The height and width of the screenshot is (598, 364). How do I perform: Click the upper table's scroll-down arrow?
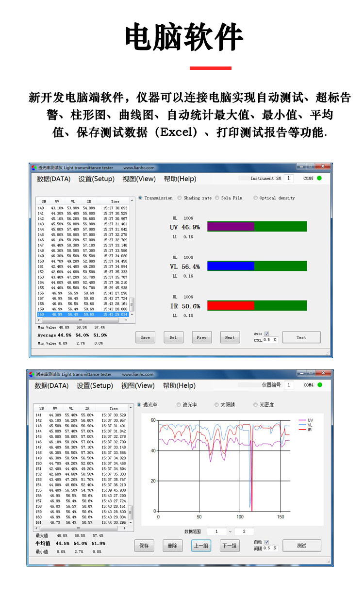click(132, 315)
